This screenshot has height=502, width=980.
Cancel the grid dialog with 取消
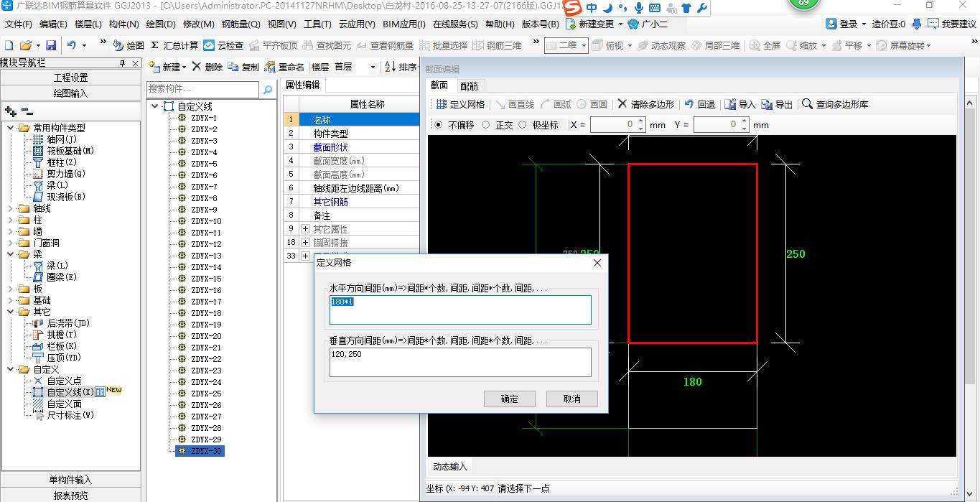pos(571,399)
